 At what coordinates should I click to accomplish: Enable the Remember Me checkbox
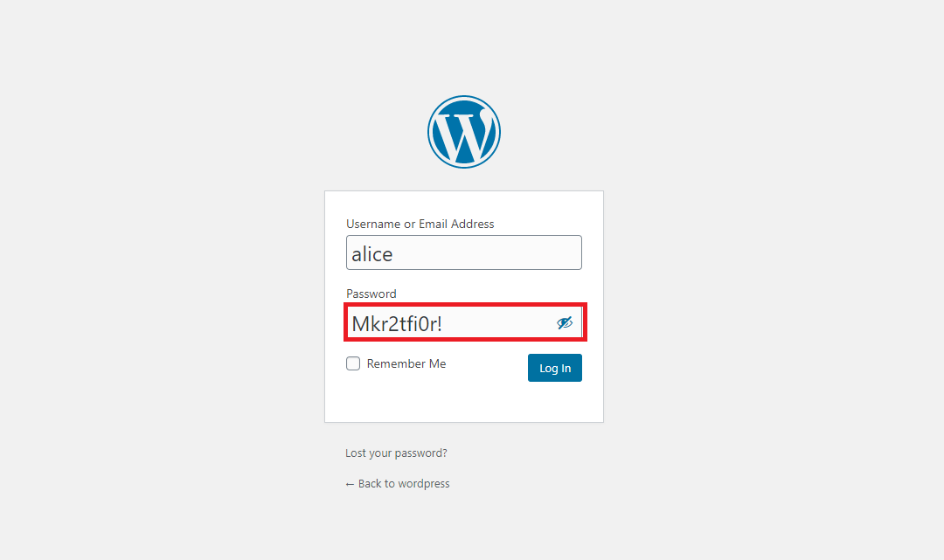[353, 363]
